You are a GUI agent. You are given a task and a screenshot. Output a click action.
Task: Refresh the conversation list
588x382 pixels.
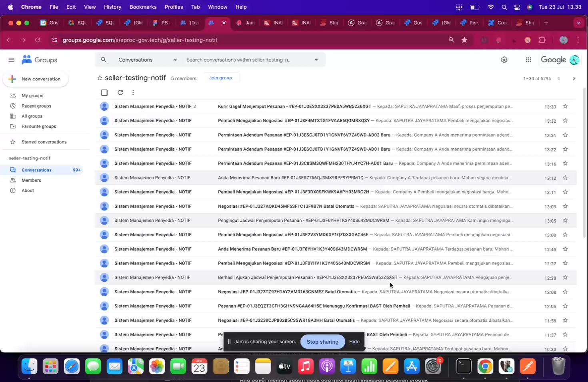[120, 92]
